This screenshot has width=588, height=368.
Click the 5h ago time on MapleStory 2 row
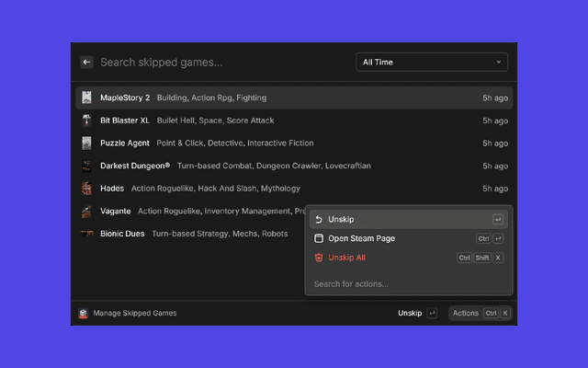pyautogui.click(x=495, y=98)
